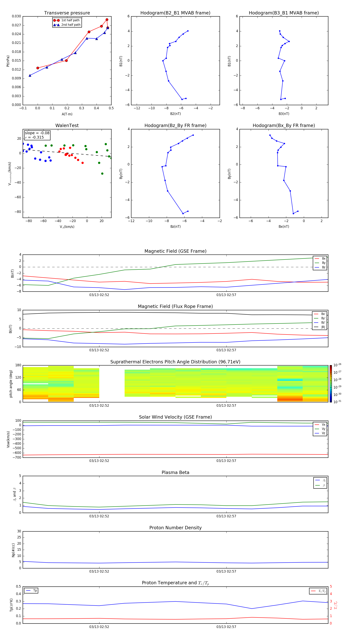The image size is (351, 644).
Task: Click the 'Hodogram(B3_B1 MVAB frame)' title
Action: tap(284, 13)
